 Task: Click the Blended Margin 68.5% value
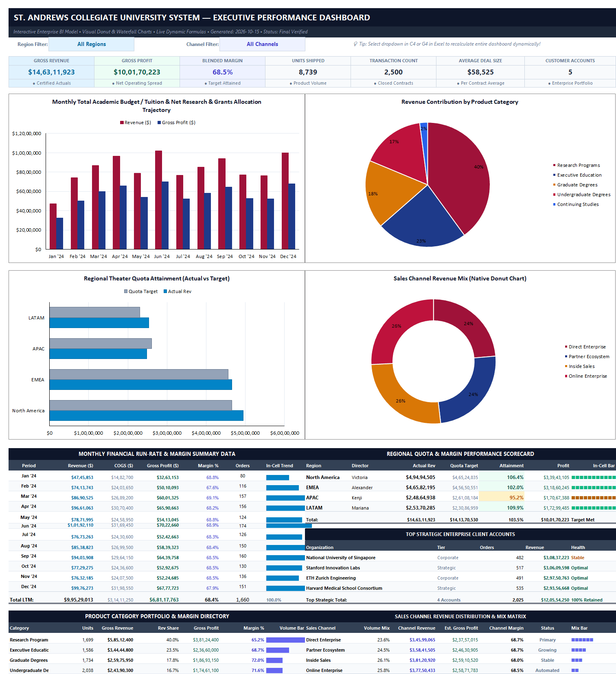pos(222,72)
